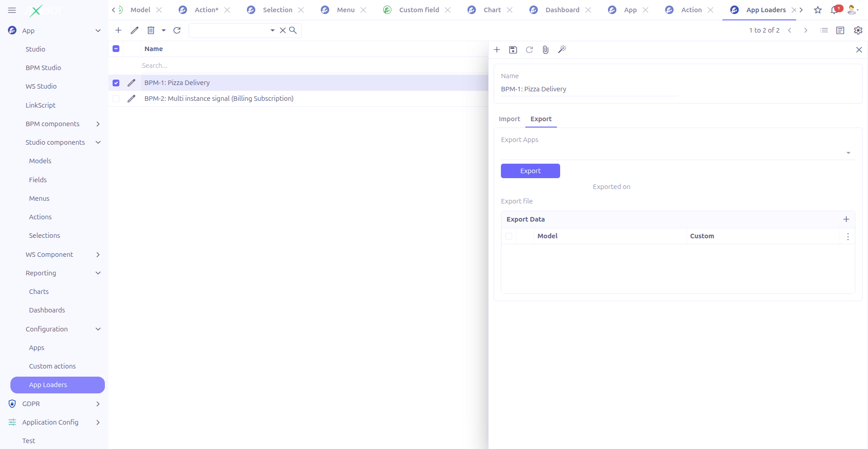868x449 pixels.
Task: Collapse the App menu section
Action: click(98, 31)
